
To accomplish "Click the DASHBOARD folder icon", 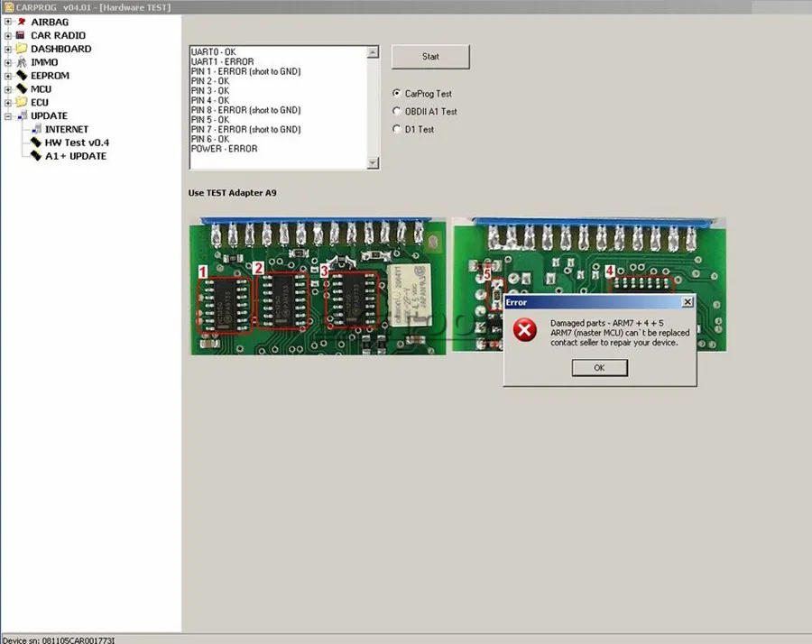I will [x=22, y=49].
